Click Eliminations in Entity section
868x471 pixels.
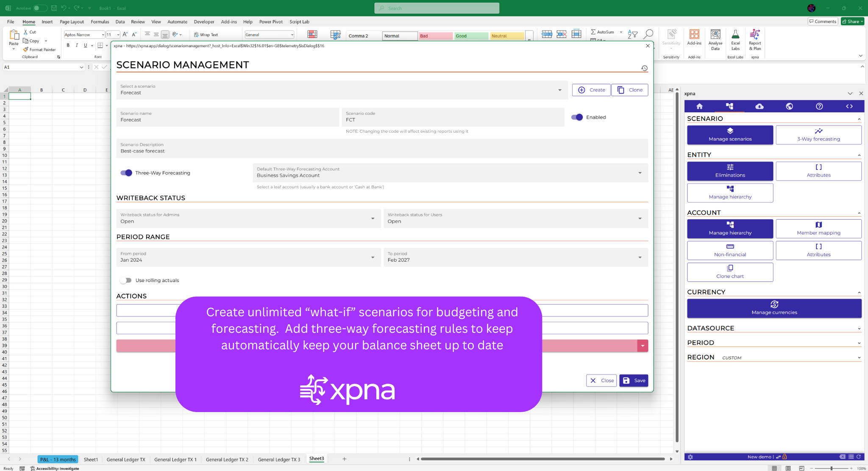(x=730, y=171)
